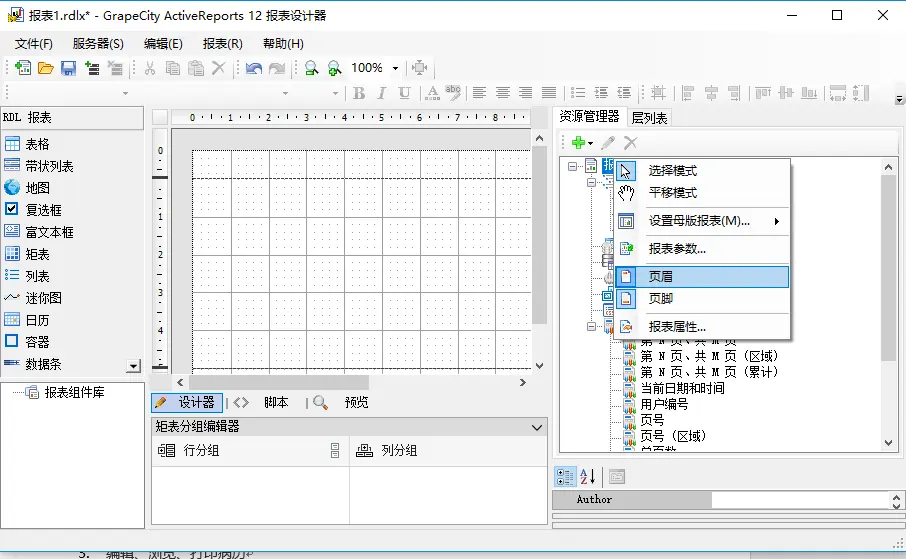Image resolution: width=906 pixels, height=559 pixels.
Task: Switch to the 层列表 layer list tab
Action: (x=649, y=118)
